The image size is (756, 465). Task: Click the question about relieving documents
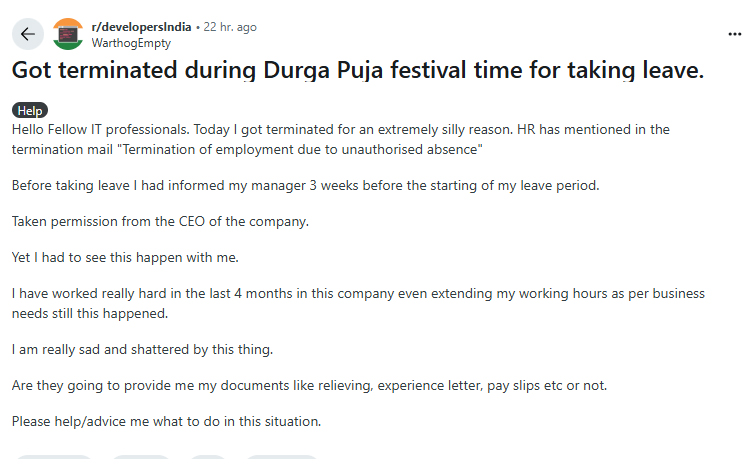point(309,385)
